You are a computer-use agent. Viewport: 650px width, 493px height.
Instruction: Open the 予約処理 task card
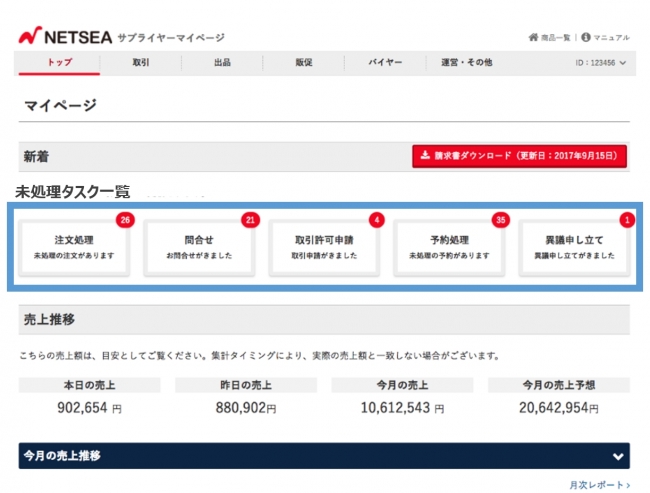point(448,247)
